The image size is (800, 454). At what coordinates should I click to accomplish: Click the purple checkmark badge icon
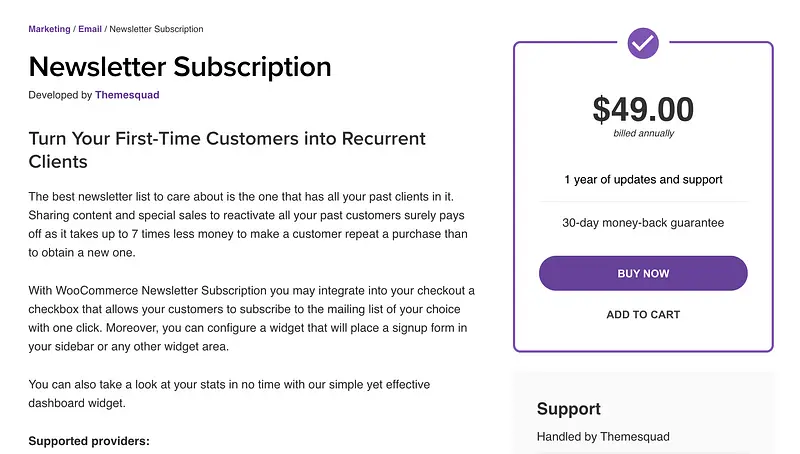[x=643, y=43]
